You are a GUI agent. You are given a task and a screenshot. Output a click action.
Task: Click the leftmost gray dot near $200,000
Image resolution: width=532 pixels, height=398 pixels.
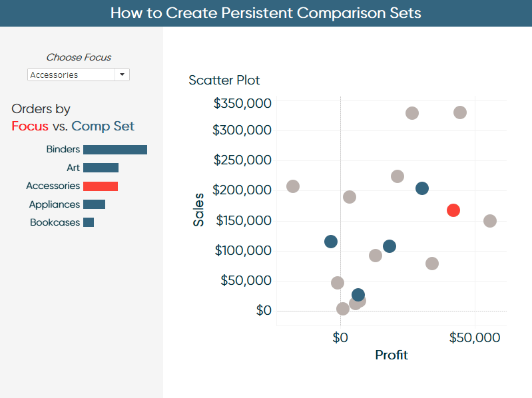tap(293, 186)
